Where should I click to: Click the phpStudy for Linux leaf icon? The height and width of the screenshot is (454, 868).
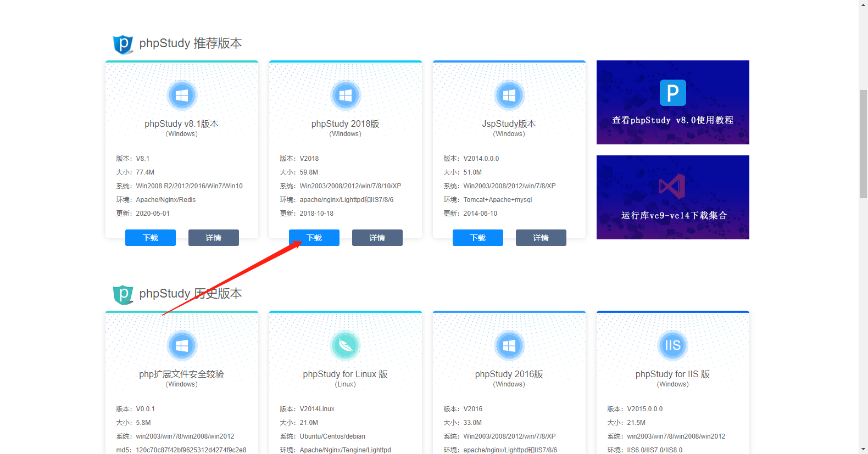tap(346, 346)
